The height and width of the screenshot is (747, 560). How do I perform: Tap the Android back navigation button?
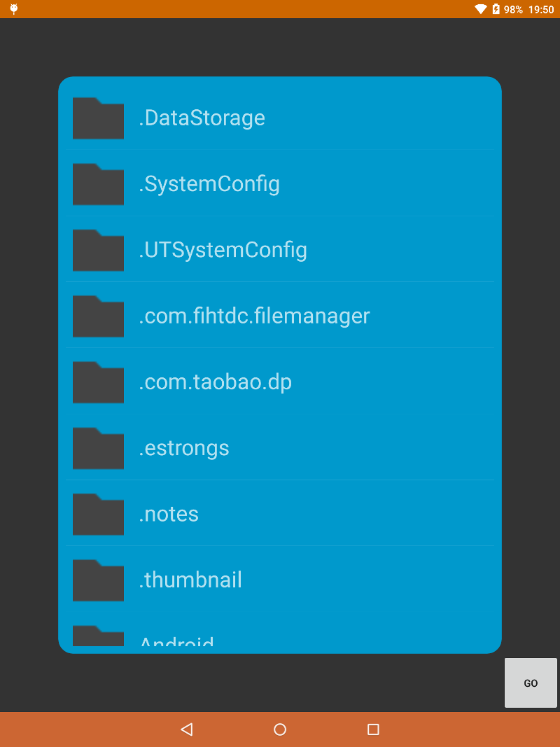(x=186, y=729)
